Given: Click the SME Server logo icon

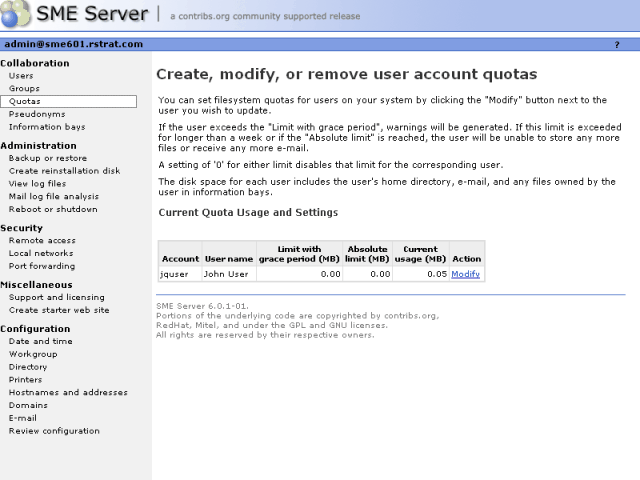Looking at the screenshot, I should click(x=16, y=14).
